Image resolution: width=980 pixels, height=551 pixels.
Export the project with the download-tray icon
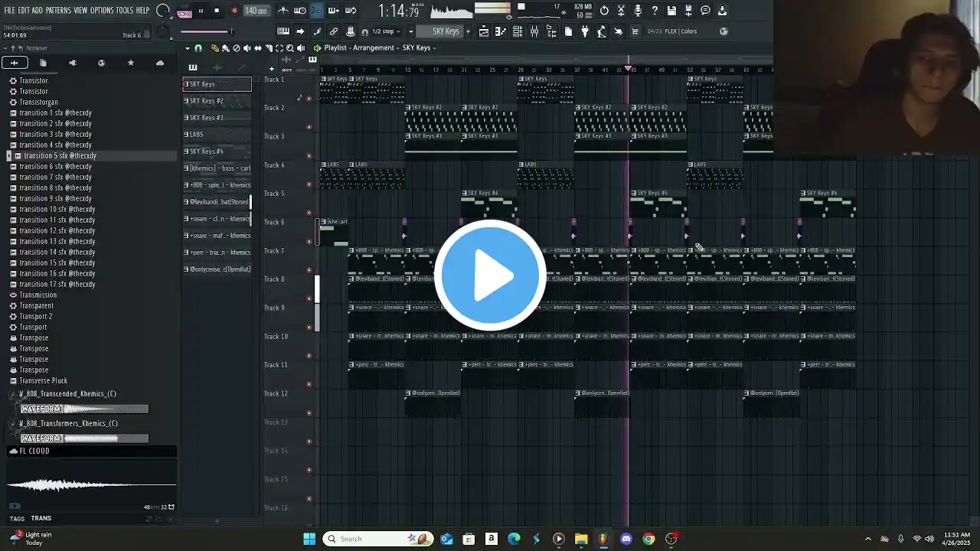pos(722,11)
